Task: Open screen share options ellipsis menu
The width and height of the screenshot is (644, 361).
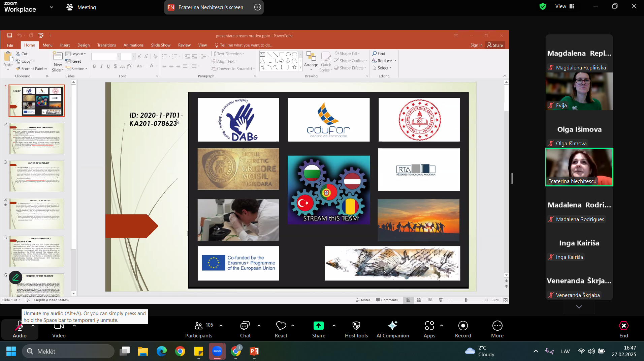Action: [258, 7]
